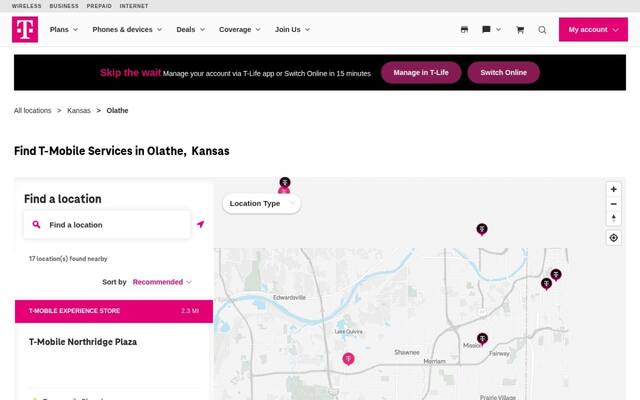Viewport: 640px width, 400px height.
Task: Focus the Find a location search field
Action: (107, 224)
